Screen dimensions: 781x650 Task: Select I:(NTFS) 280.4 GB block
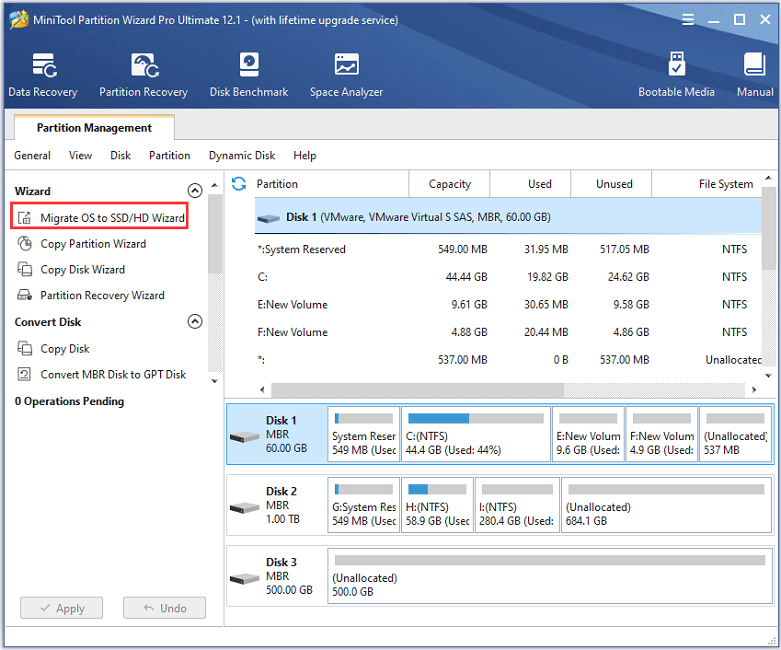coord(517,505)
